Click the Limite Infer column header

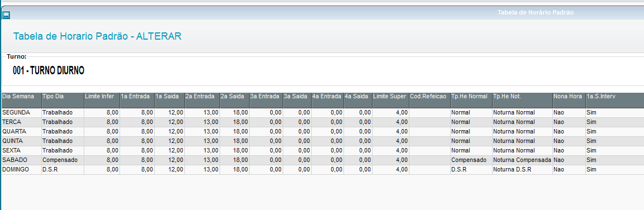pyautogui.click(x=102, y=101)
